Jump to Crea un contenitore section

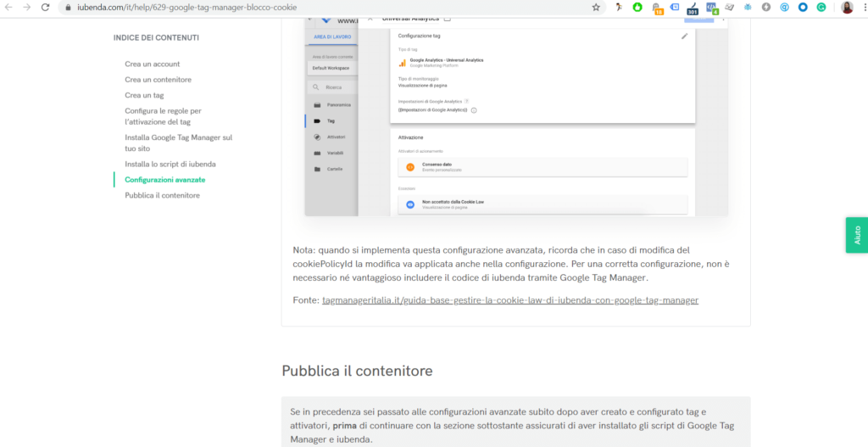tap(159, 79)
